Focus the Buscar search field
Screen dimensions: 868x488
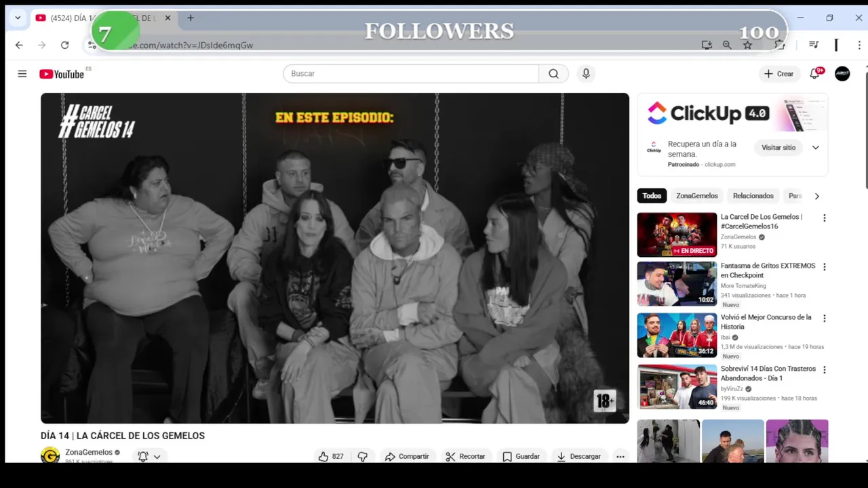[410, 74]
